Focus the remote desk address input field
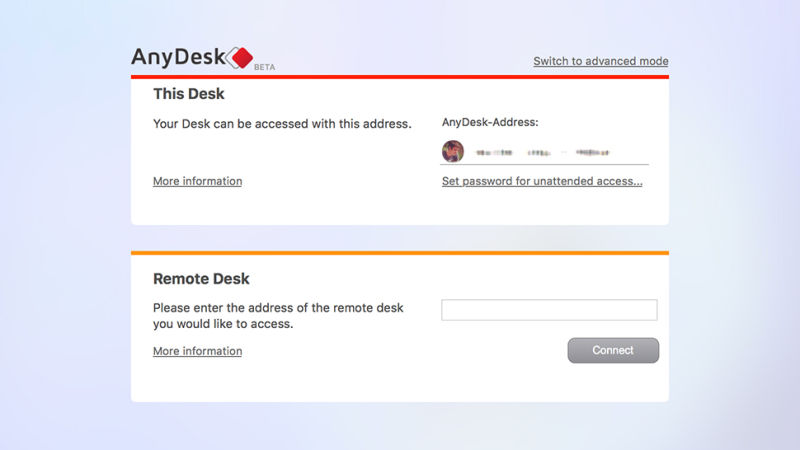 (549, 310)
